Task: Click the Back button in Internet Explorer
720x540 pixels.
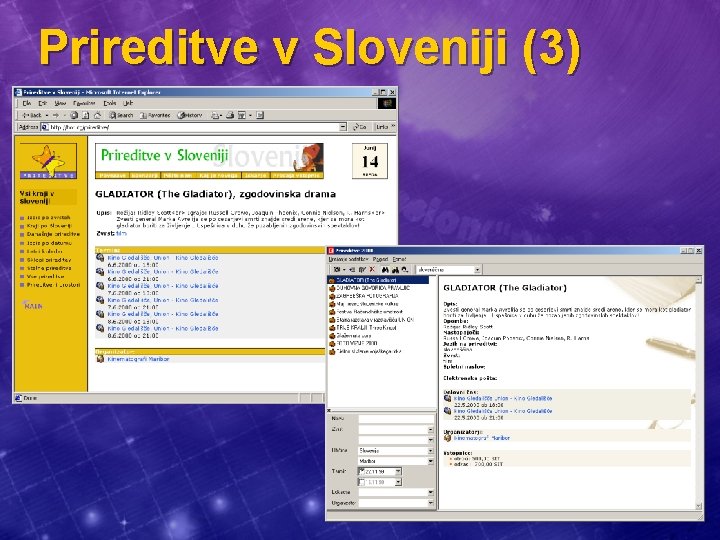Action: click(34, 115)
